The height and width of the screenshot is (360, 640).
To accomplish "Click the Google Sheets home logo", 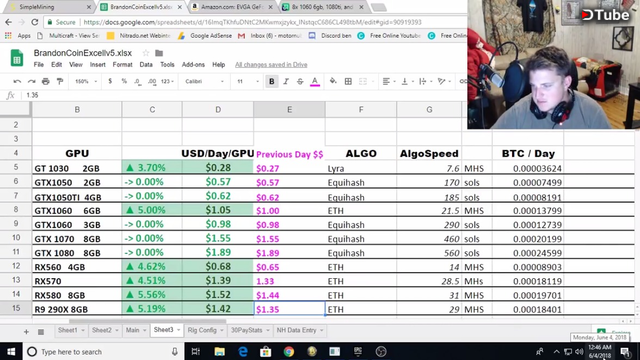I will click(x=17, y=58).
